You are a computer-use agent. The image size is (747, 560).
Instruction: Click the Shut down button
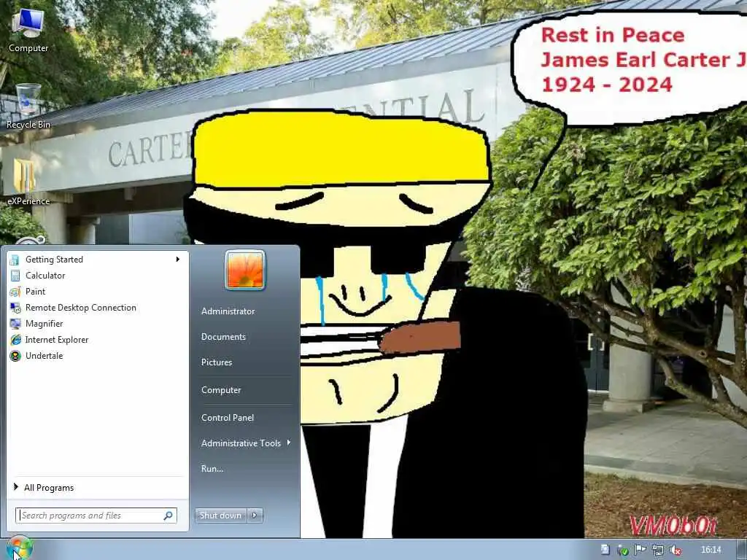[220, 516]
